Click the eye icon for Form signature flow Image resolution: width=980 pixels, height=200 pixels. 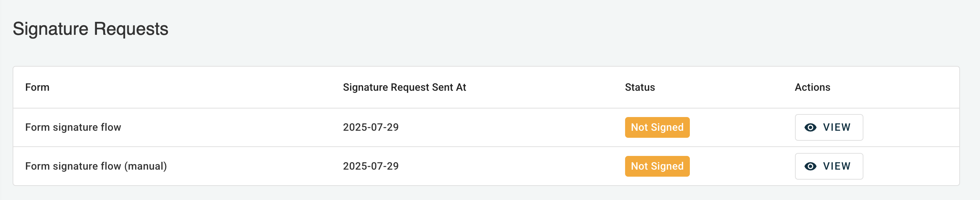pyautogui.click(x=810, y=127)
